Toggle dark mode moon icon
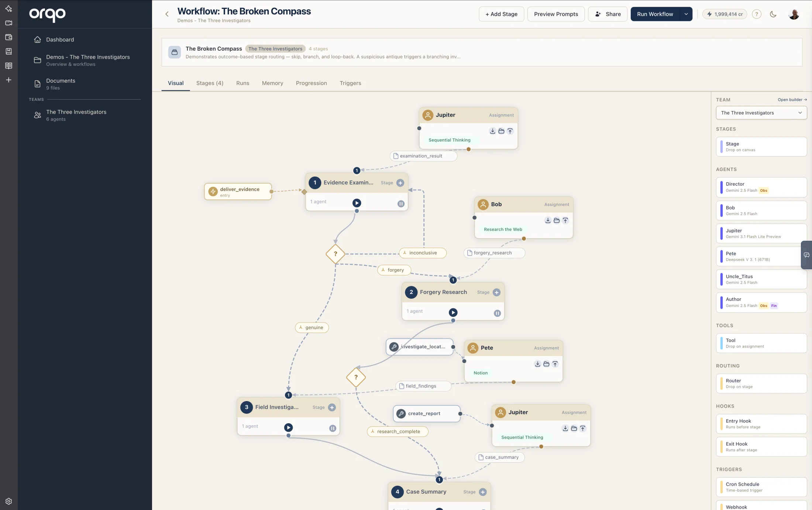 click(x=773, y=14)
